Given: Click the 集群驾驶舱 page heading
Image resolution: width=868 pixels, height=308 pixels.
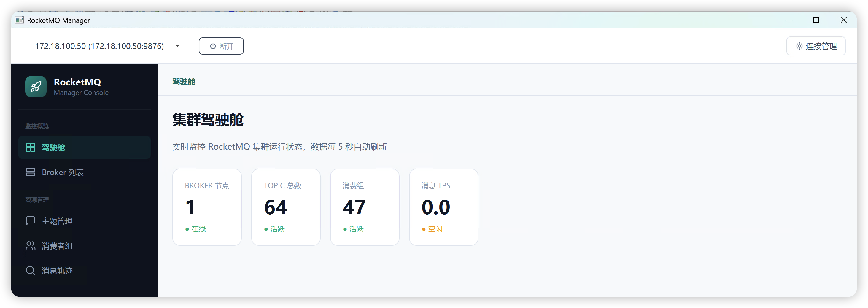Looking at the screenshot, I should tap(208, 120).
